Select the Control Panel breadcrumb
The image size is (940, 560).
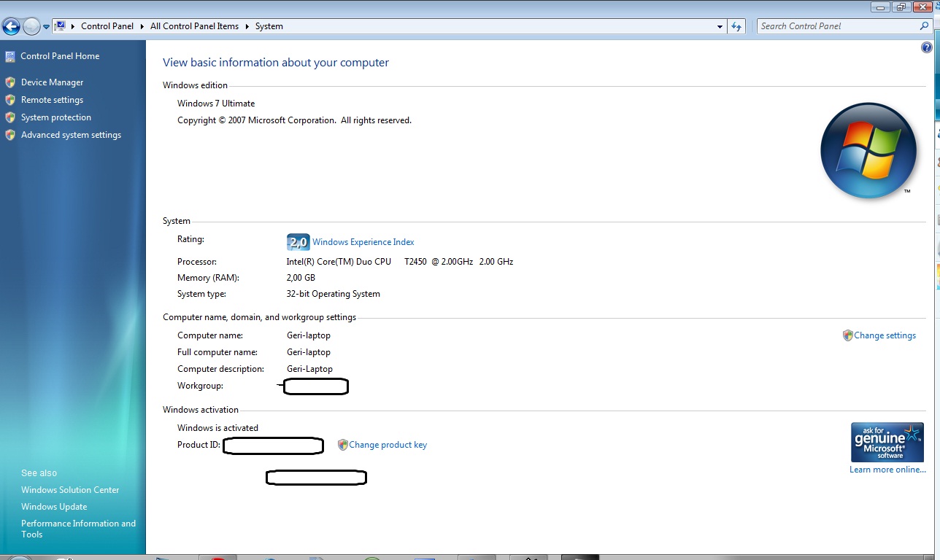107,26
